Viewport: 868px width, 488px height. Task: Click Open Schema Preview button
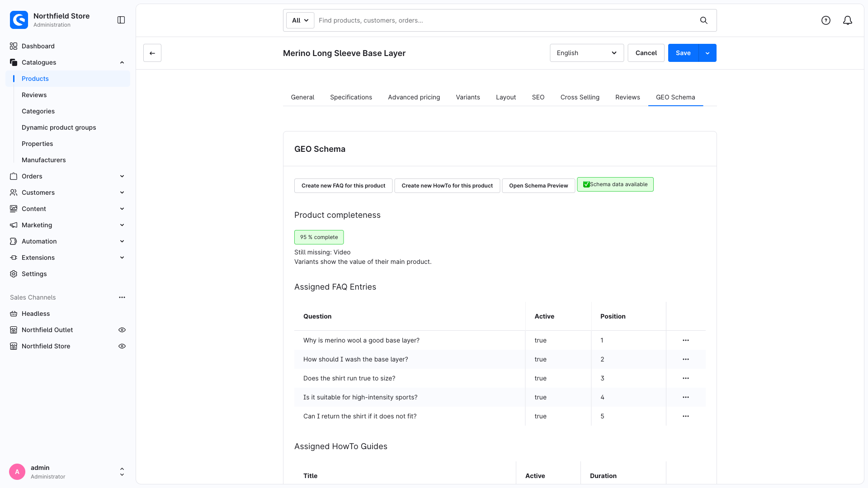(x=538, y=186)
